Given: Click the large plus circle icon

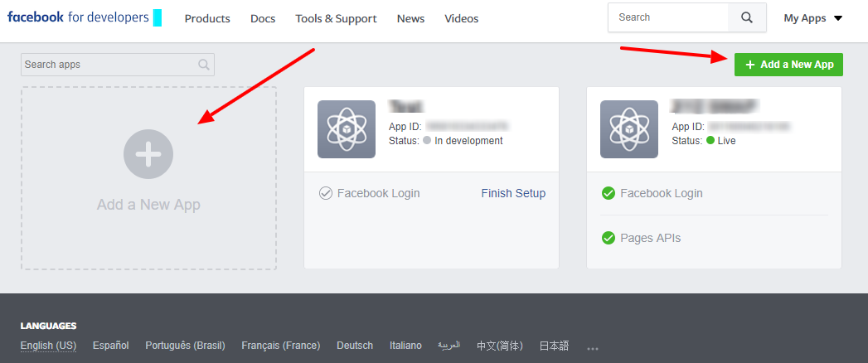Looking at the screenshot, I should [148, 154].
